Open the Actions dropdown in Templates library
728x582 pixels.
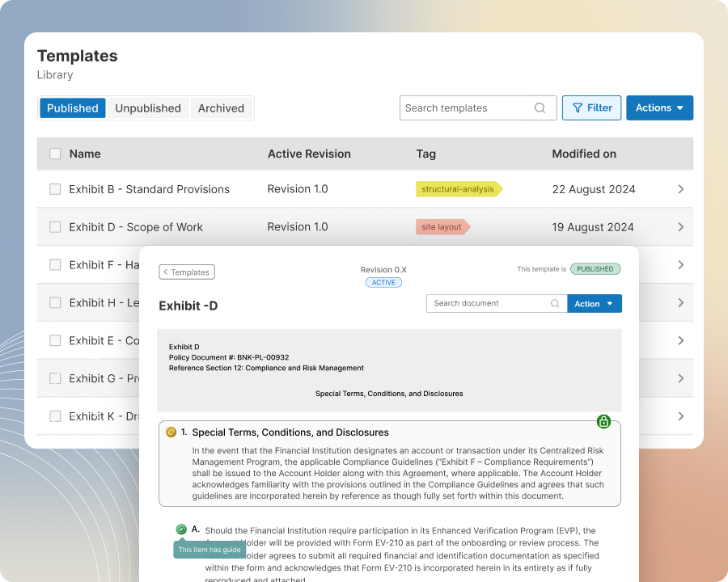pyautogui.click(x=659, y=108)
